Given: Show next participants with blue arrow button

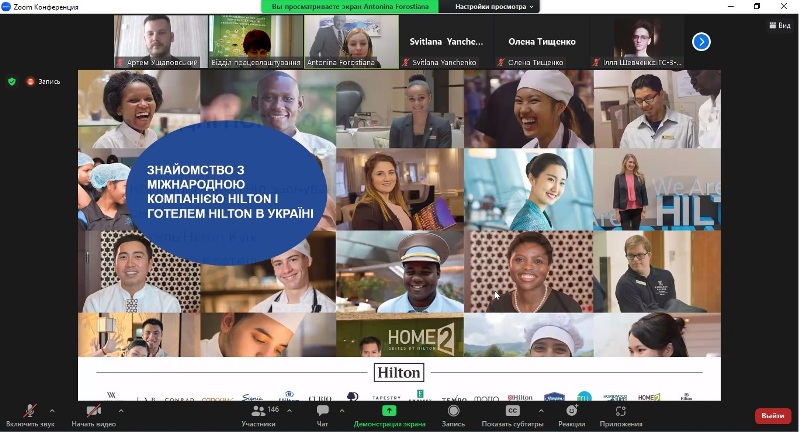Looking at the screenshot, I should click(x=702, y=42).
